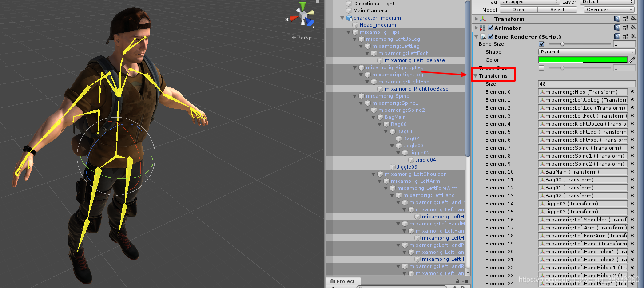Screen dimensions: 644x288
Task: Disable the Bone Renderer script checkbox
Action: tap(490, 37)
